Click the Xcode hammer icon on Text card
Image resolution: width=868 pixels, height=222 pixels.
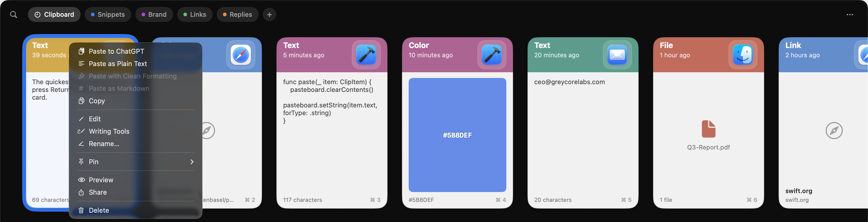tap(366, 54)
